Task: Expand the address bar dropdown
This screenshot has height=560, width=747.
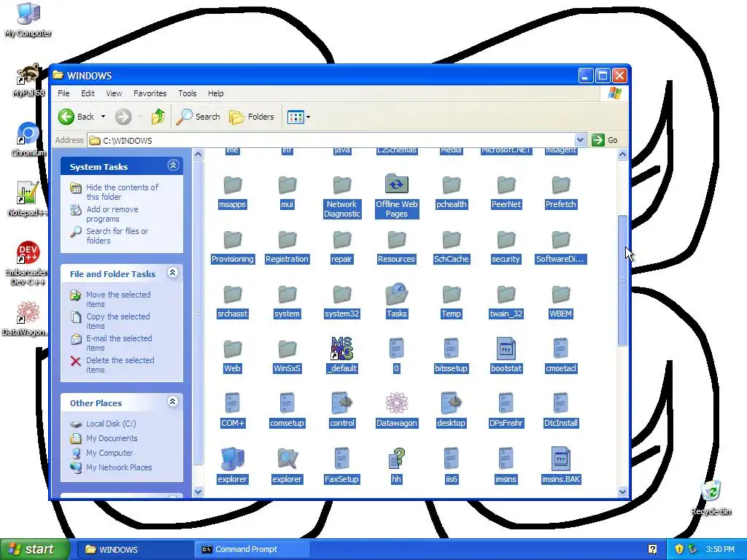Action: point(580,140)
